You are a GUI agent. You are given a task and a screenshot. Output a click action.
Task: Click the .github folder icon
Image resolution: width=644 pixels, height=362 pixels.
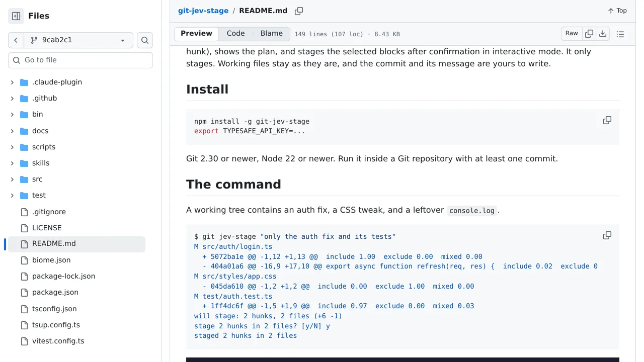pyautogui.click(x=24, y=99)
